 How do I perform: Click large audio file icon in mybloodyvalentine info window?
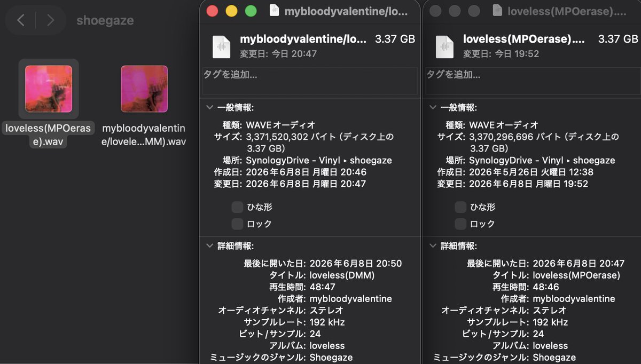[x=221, y=46]
